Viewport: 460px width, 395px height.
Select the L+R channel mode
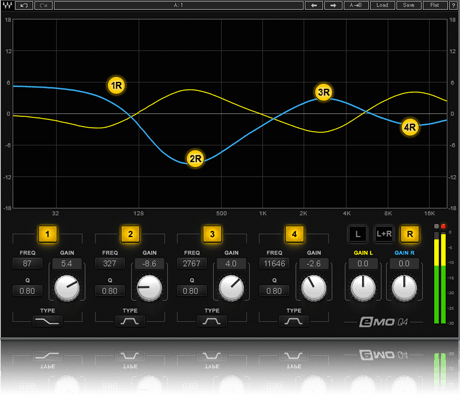coord(384,234)
